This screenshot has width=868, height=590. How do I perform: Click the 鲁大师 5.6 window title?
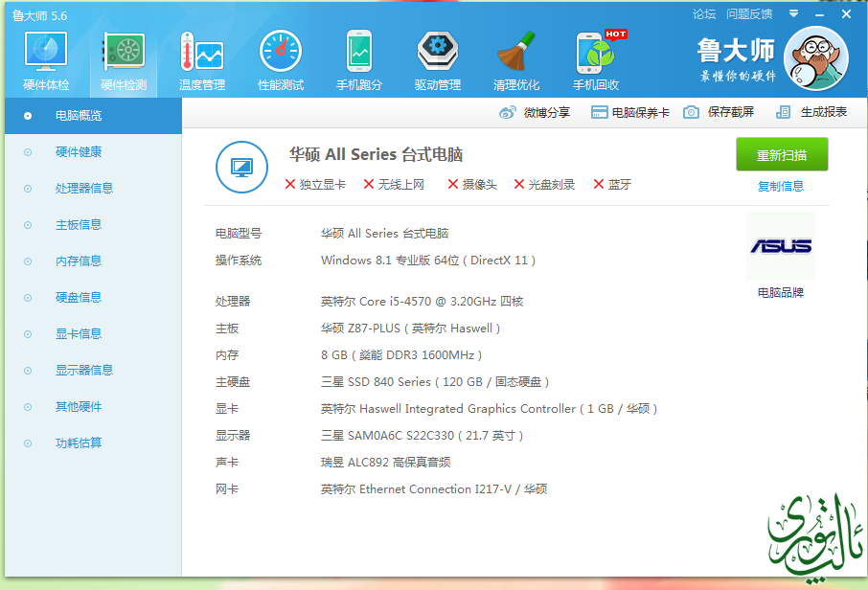click(40, 15)
